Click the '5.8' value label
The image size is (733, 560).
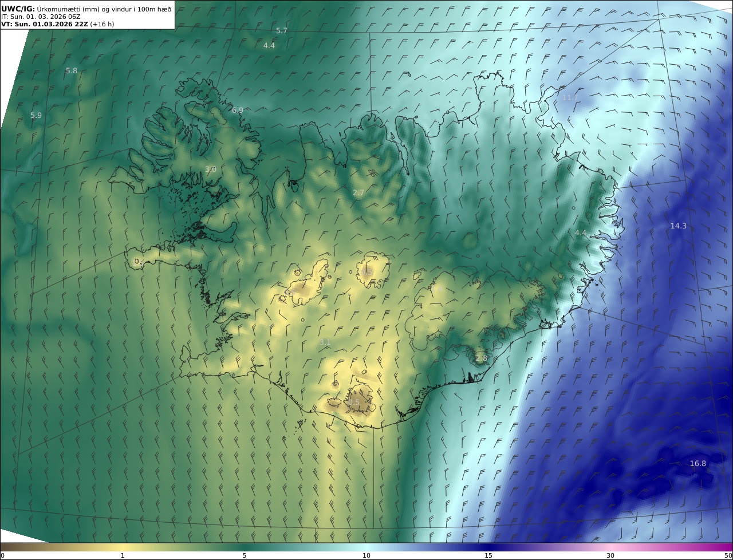click(72, 70)
